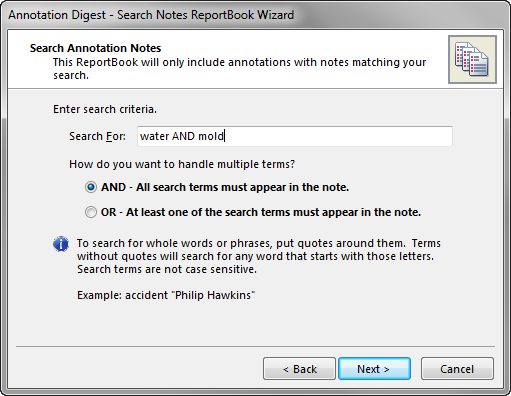Select the AND radio button

91,187
